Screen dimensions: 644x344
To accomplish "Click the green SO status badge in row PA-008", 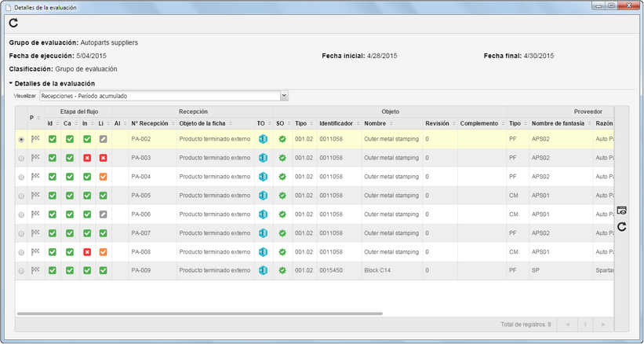I will point(282,252).
